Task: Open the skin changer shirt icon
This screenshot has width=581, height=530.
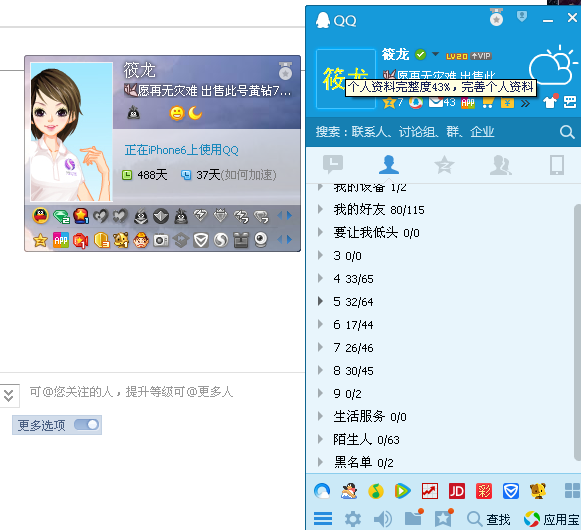Action: pyautogui.click(x=551, y=102)
